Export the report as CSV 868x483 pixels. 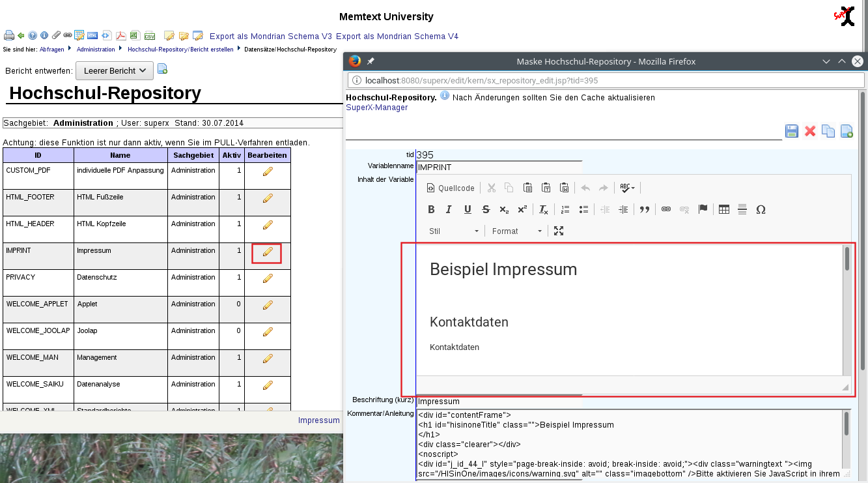click(150, 36)
